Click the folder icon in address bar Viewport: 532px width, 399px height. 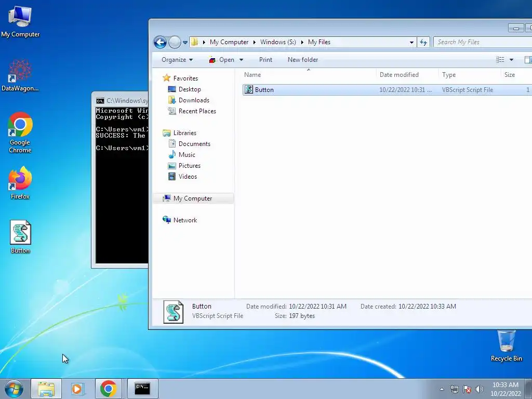coord(195,42)
